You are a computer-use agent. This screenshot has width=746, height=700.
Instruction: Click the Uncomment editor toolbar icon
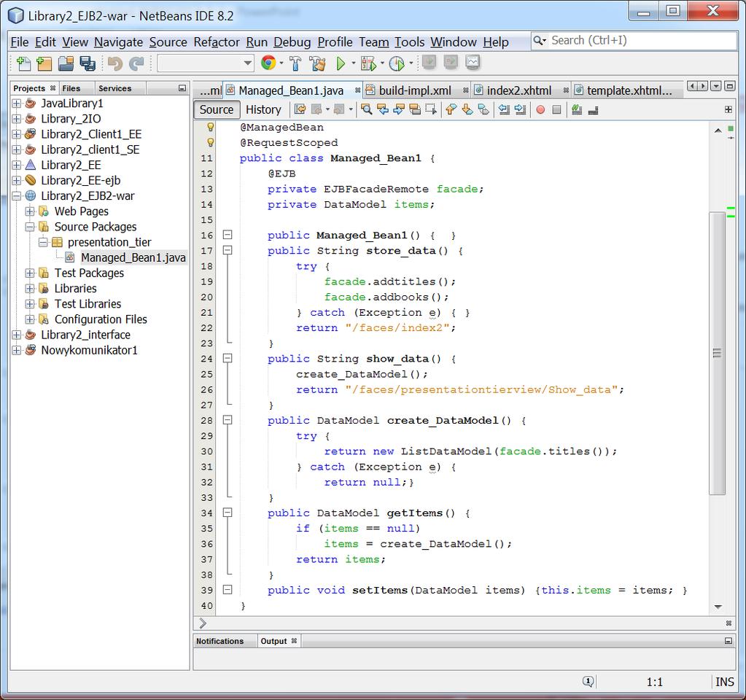tap(594, 109)
